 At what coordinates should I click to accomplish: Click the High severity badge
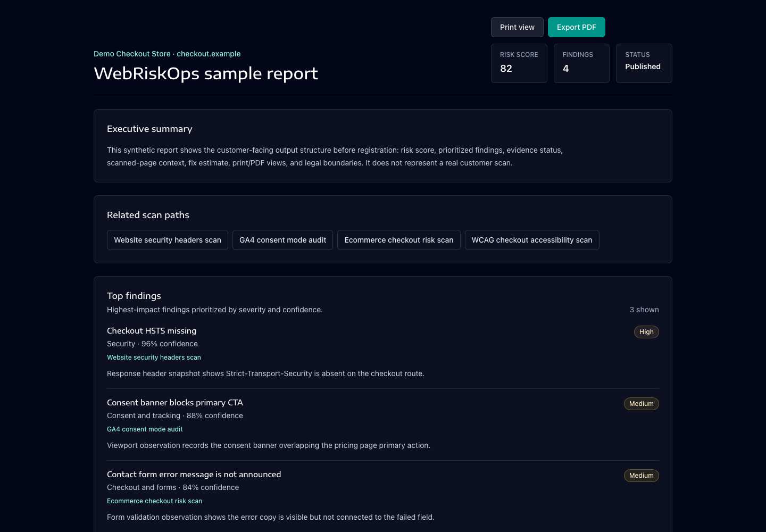[x=646, y=332]
